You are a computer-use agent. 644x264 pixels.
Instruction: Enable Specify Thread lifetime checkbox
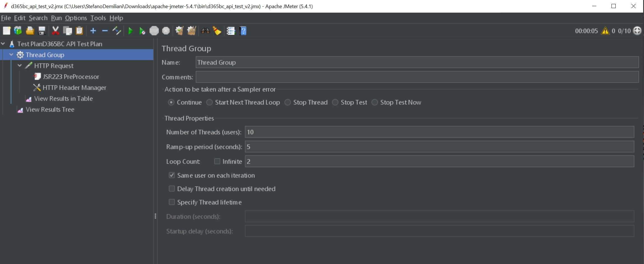pos(172,202)
